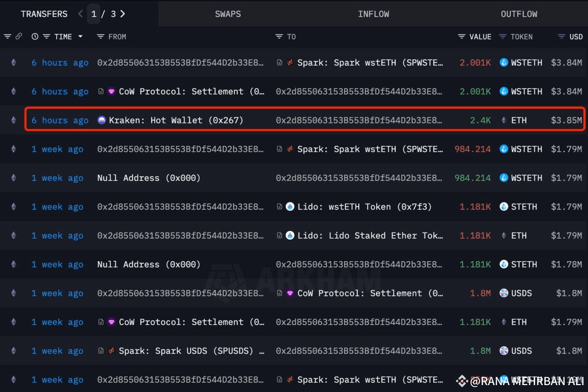The height and width of the screenshot is (392, 588).
Task: Open Lido: wstETH Token (0x7f3) link
Action: coord(365,207)
